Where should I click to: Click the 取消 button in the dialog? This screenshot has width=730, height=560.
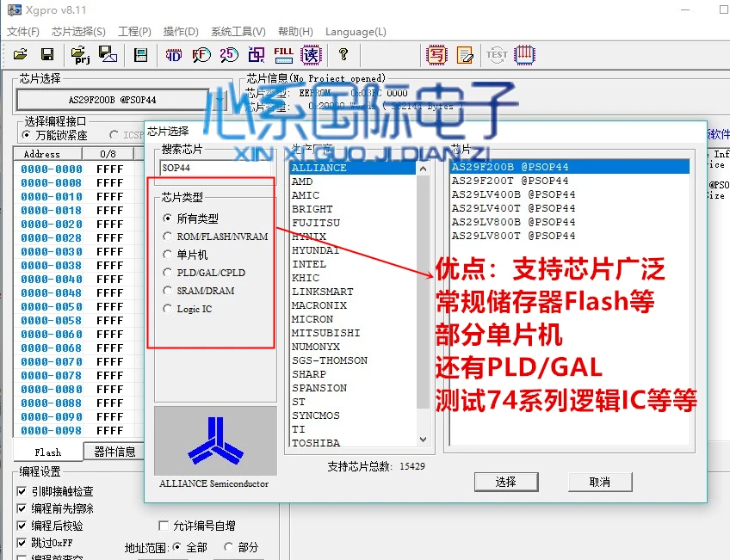coord(600,482)
